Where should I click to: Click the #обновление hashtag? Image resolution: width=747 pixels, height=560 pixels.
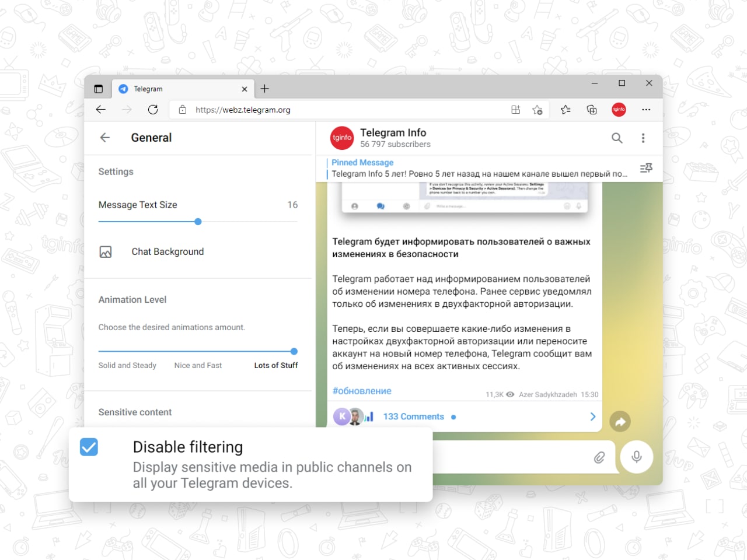click(x=362, y=391)
